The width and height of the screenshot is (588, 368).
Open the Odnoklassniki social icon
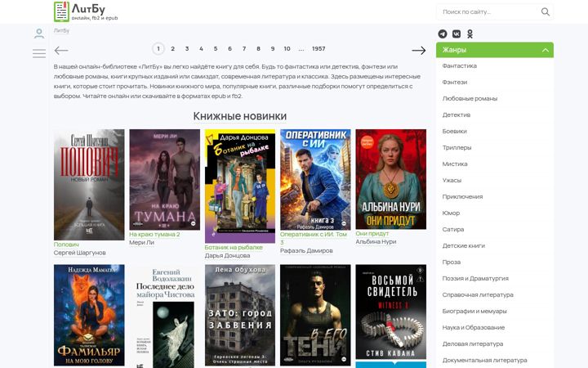pyautogui.click(x=470, y=34)
